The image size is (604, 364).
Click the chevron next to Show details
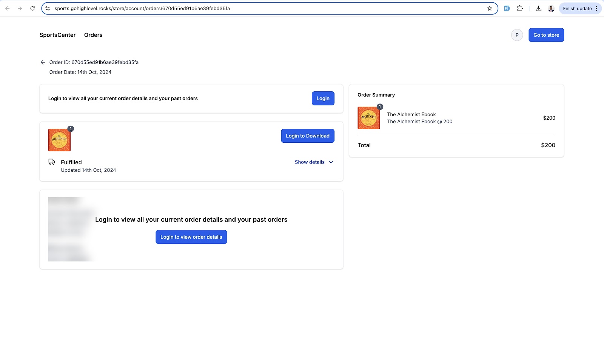point(331,162)
